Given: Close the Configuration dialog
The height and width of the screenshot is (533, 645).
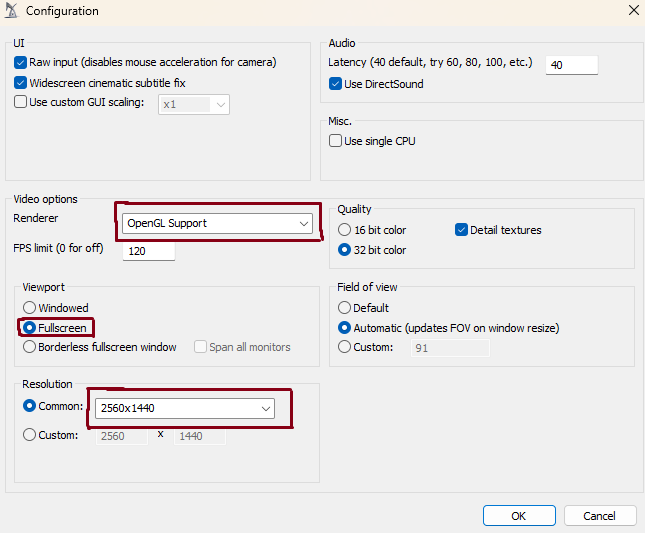Looking at the screenshot, I should (x=633, y=10).
